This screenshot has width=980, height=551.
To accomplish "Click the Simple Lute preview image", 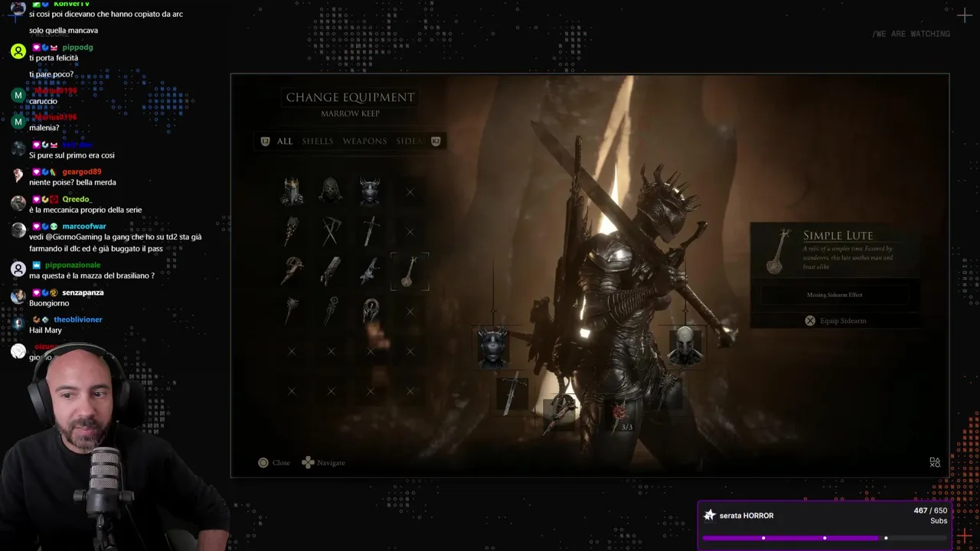I will tap(778, 253).
